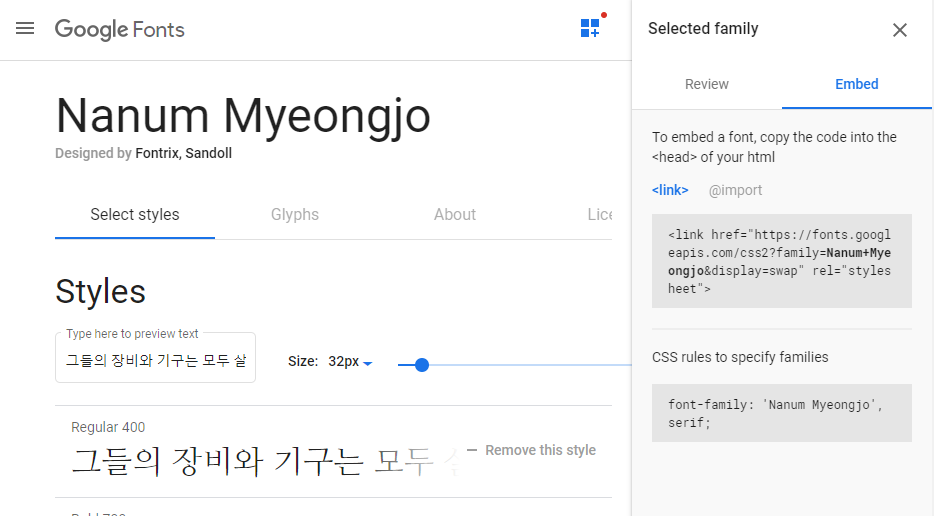Click the 'Regular 400' style label
Image resolution: width=934 pixels, height=516 pixels.
(x=108, y=427)
